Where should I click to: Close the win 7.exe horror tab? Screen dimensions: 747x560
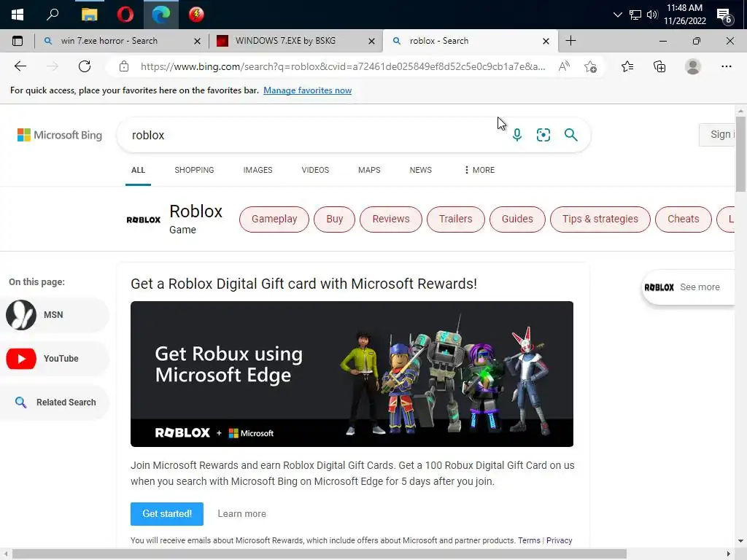coord(197,42)
